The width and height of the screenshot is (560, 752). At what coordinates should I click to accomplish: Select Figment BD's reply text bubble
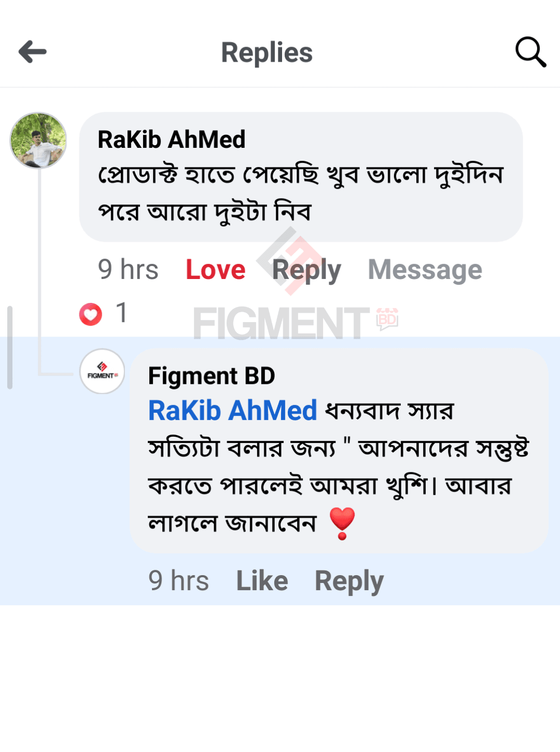(337, 467)
